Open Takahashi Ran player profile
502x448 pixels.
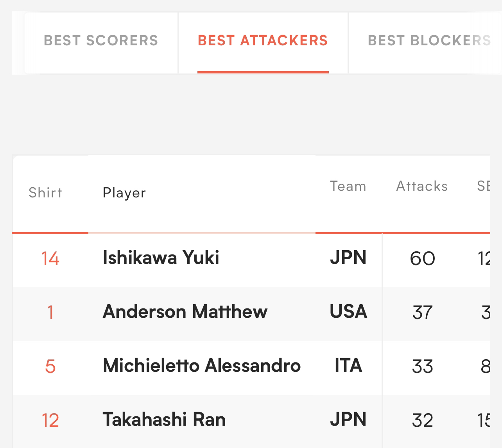tap(164, 419)
